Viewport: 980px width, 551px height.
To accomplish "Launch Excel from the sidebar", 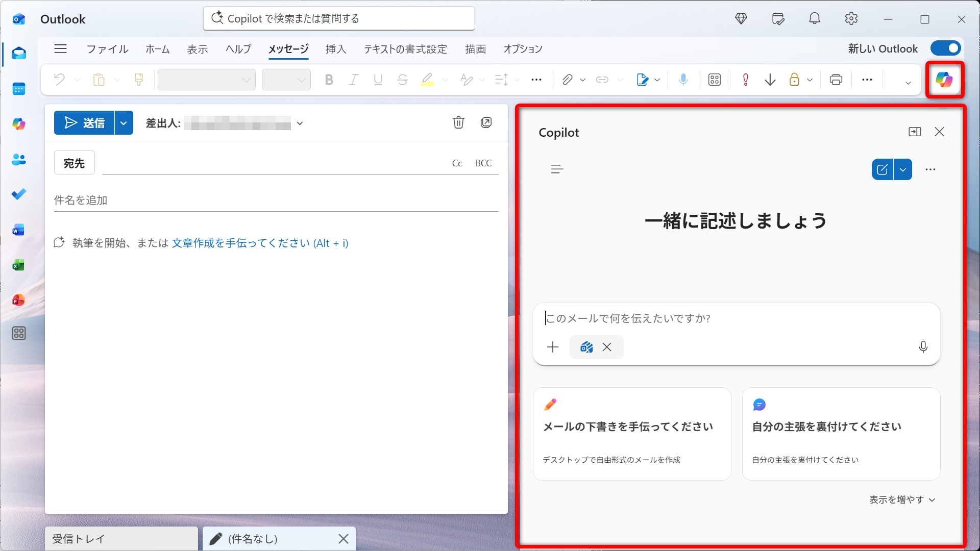I will (x=19, y=265).
